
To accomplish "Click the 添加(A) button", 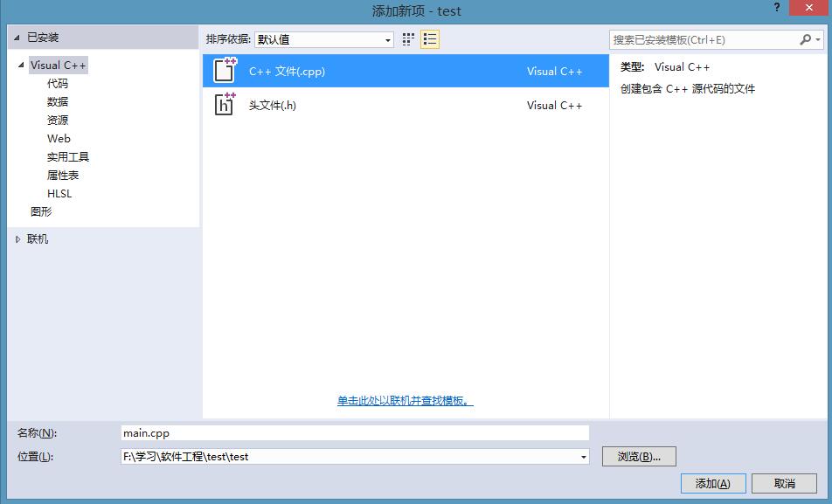I will click(713, 483).
